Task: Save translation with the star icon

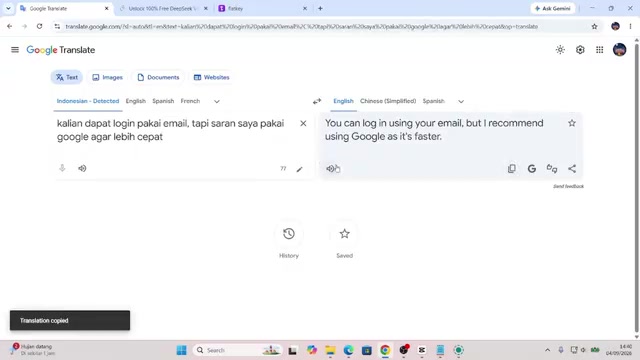Action: tap(572, 123)
